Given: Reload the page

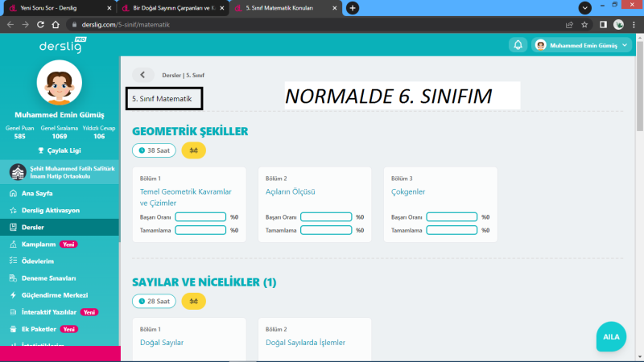Looking at the screenshot, I should click(40, 25).
